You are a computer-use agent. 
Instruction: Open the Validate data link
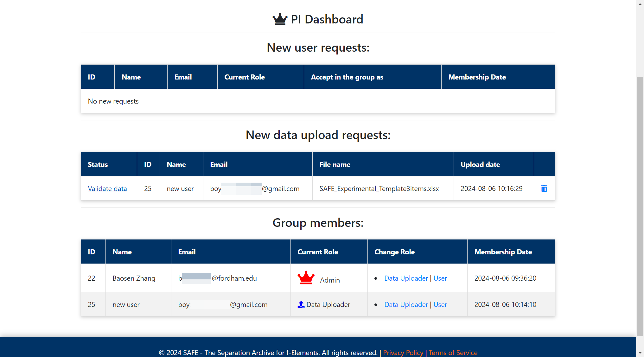107,188
